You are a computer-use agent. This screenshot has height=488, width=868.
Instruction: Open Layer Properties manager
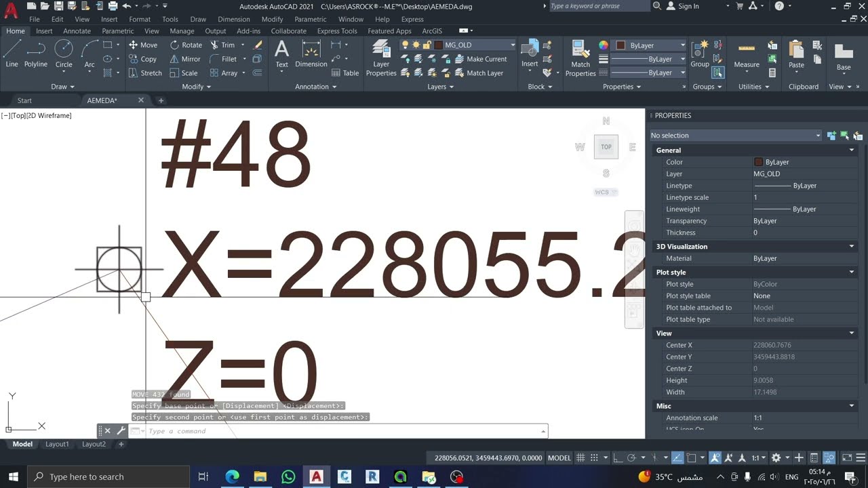tap(381, 58)
